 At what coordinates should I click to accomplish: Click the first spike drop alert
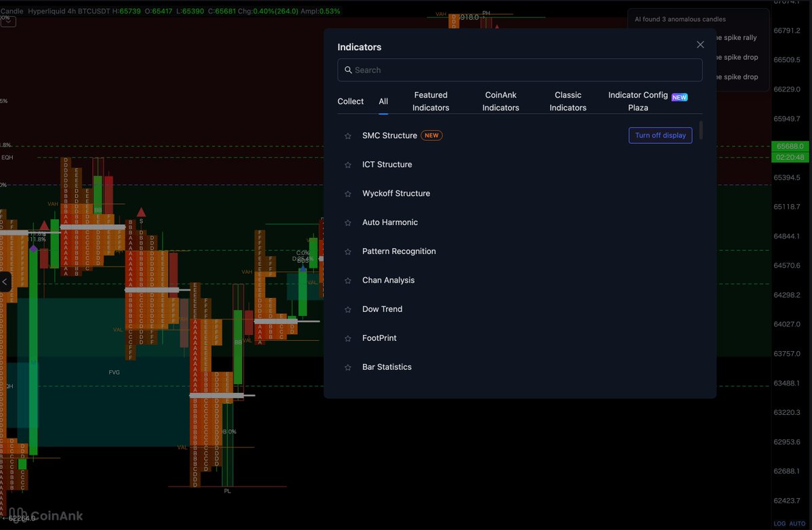point(736,57)
